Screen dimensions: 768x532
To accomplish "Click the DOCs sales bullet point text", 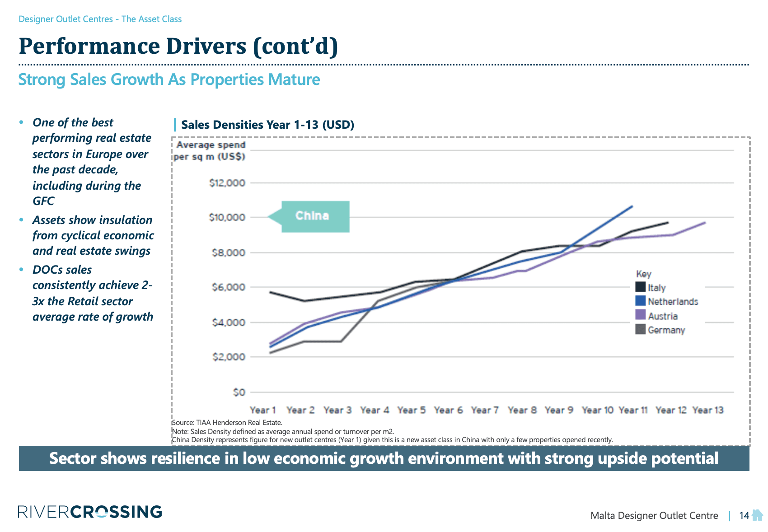I will coord(93,293).
